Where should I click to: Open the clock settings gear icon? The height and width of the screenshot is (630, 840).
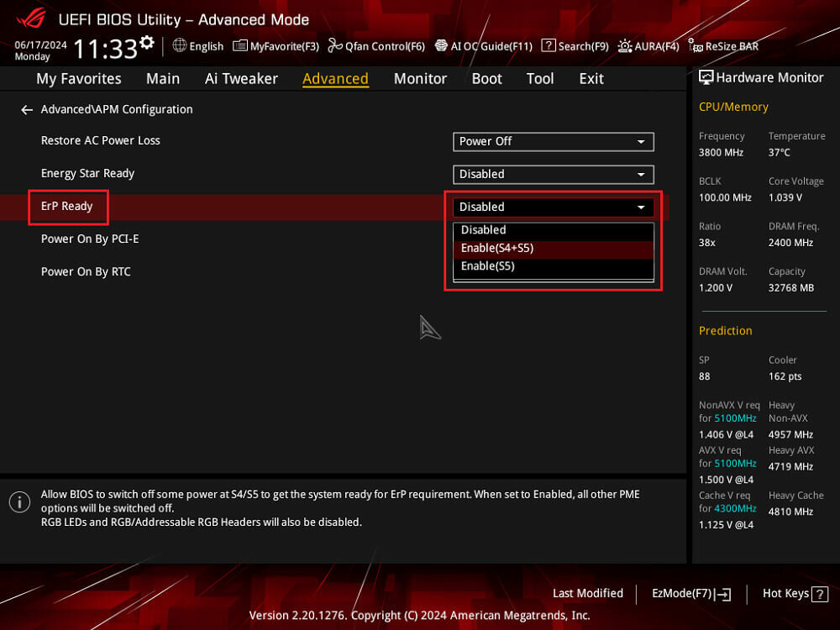click(147, 42)
